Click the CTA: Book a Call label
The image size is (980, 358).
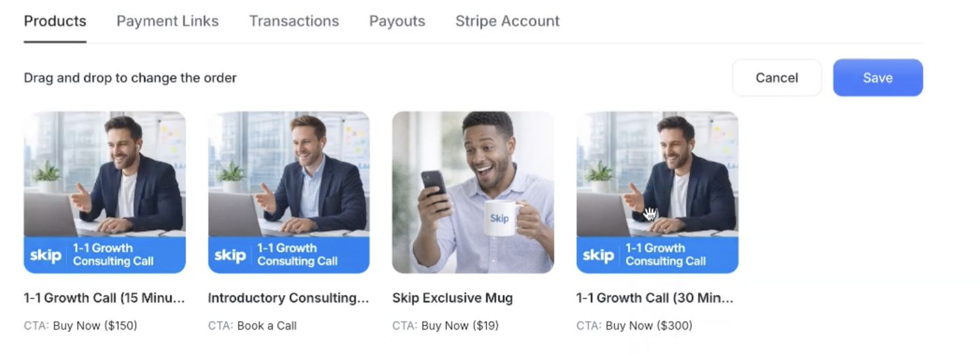tap(253, 326)
